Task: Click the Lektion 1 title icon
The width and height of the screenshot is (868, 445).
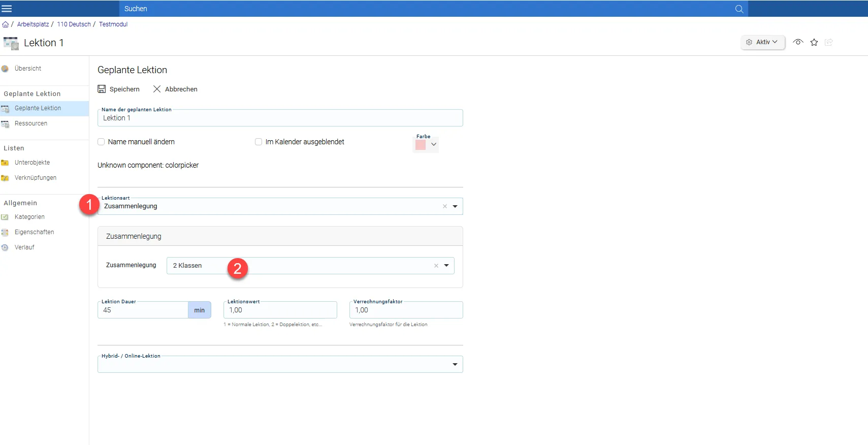Action: [x=11, y=43]
